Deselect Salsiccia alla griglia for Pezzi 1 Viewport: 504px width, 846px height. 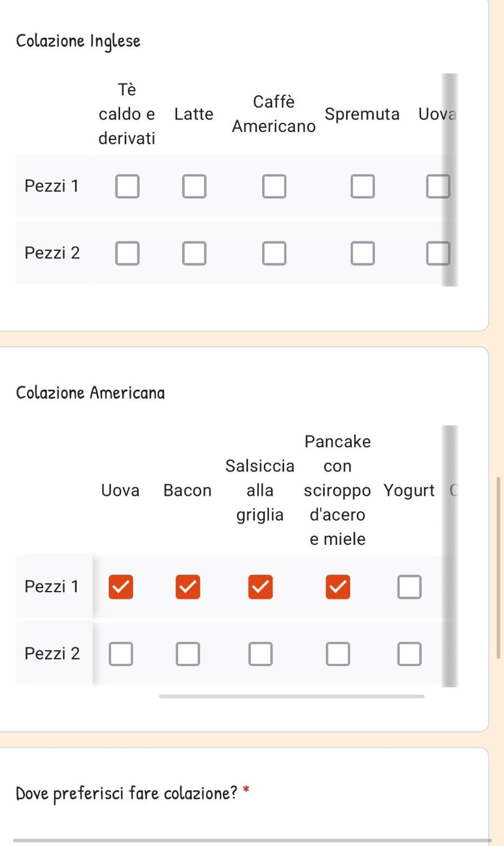(261, 587)
